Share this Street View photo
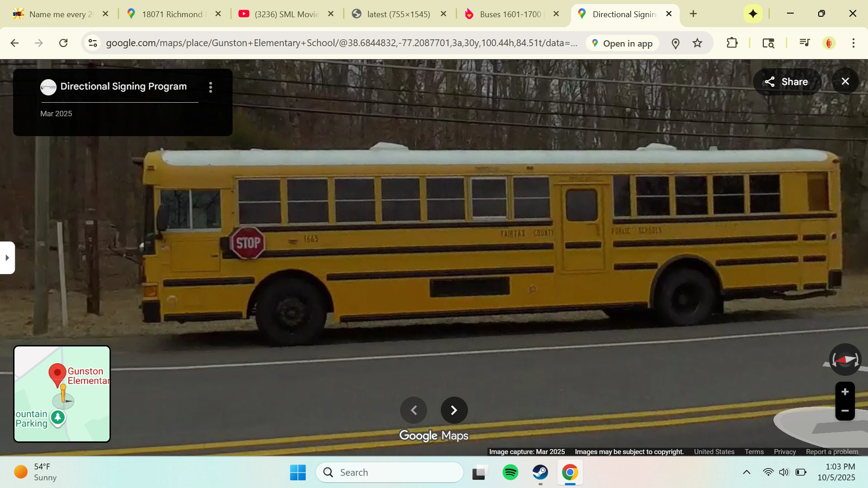Image resolution: width=868 pixels, height=488 pixels. [x=787, y=82]
